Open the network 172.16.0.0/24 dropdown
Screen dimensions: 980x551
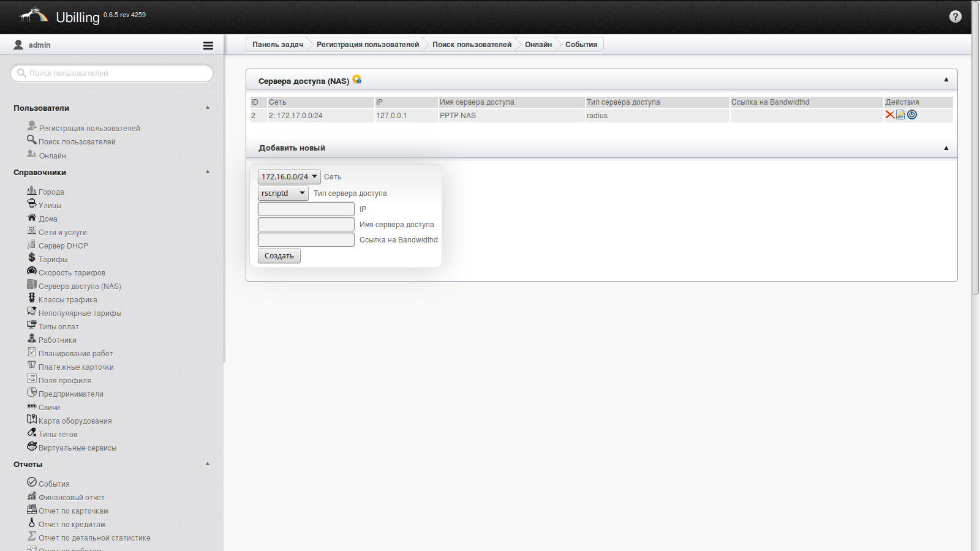coord(289,177)
